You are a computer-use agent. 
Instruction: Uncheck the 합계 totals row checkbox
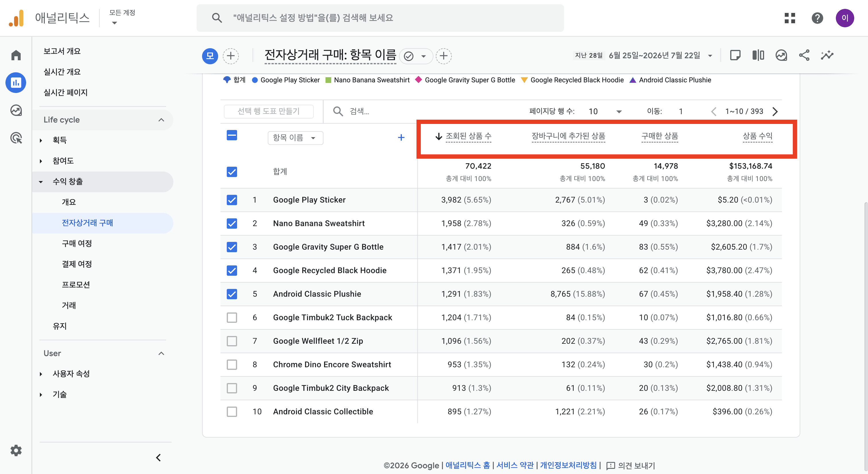click(x=232, y=172)
